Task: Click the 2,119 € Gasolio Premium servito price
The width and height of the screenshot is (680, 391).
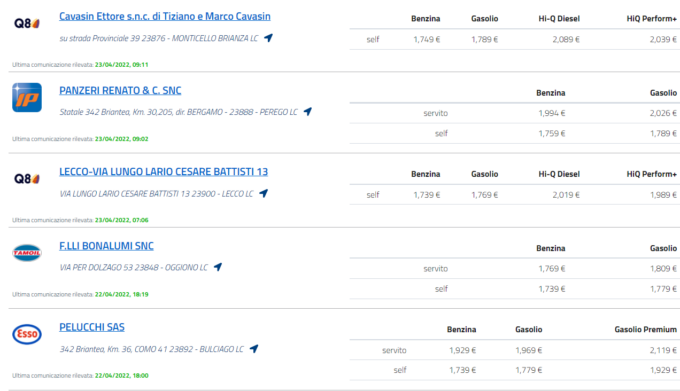Action: pyautogui.click(x=663, y=350)
